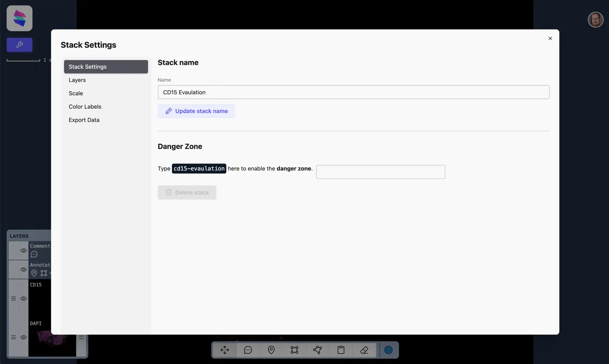This screenshot has height=364, width=609.
Task: Open the blue annotation color swatch
Action: tap(389, 350)
